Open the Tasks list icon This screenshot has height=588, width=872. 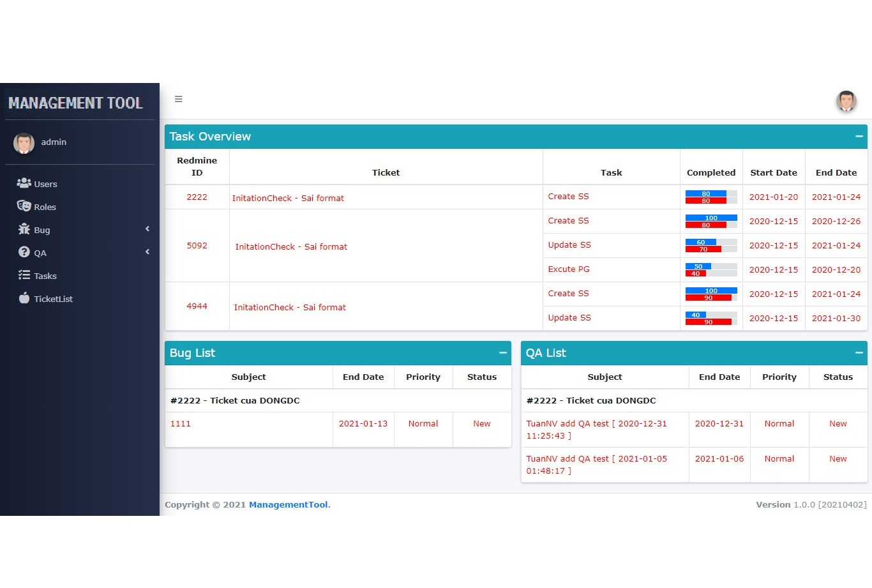pos(24,275)
